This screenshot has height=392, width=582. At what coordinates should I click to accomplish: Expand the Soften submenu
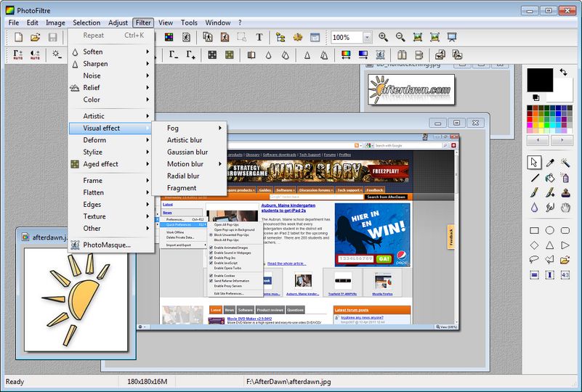(x=111, y=52)
